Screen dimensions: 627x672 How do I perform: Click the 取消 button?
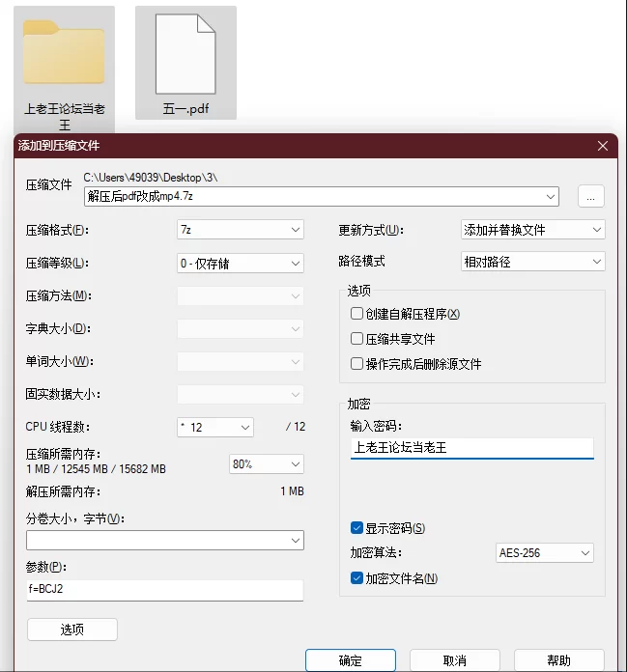455,660
